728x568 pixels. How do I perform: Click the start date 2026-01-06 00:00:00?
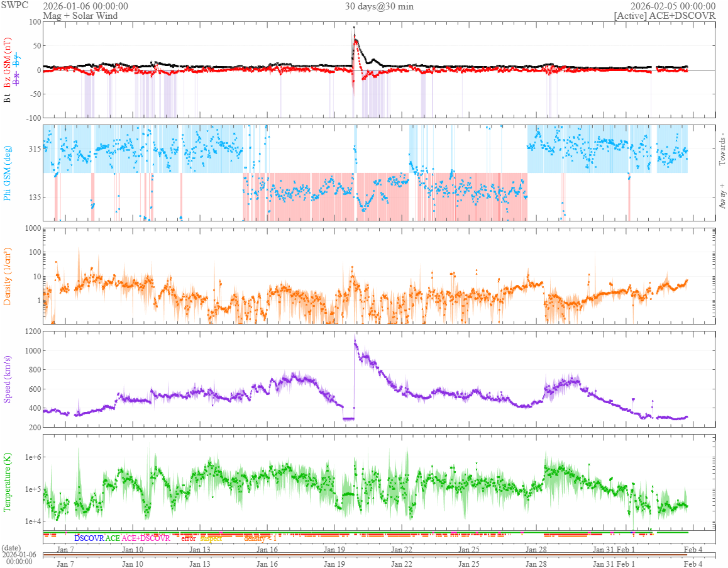tap(85, 6)
